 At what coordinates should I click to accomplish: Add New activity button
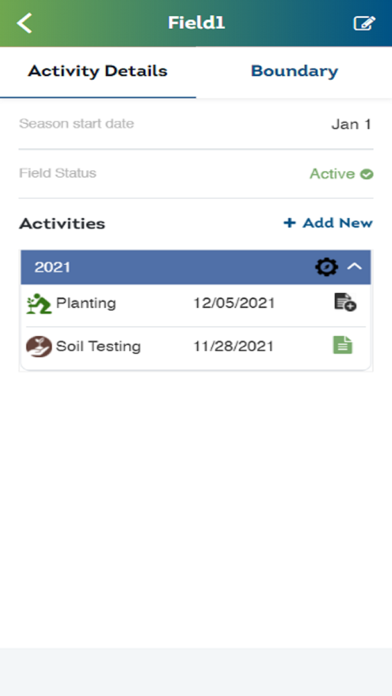point(328,223)
